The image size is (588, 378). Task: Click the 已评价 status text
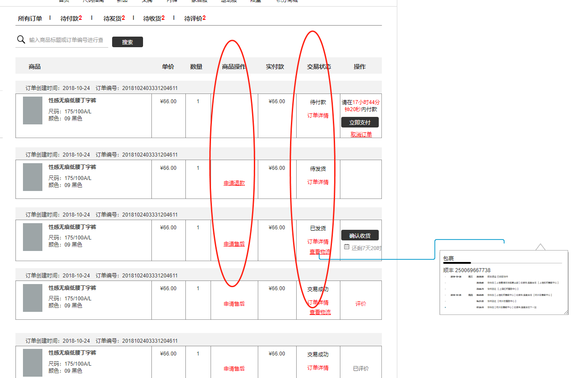click(x=361, y=369)
